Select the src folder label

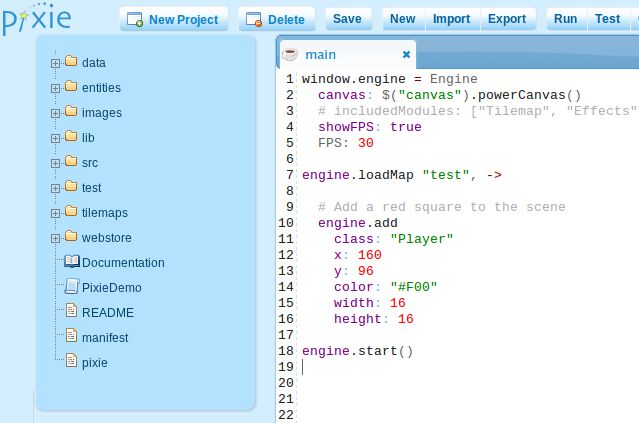pos(90,163)
